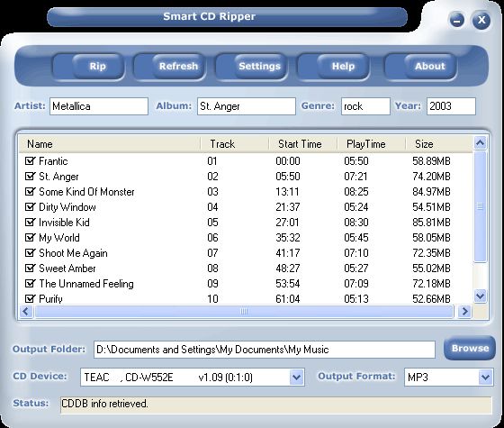Viewport: 504px width, 428px height.
Task: Click the 07:21 playtime value
Action: coord(356,177)
